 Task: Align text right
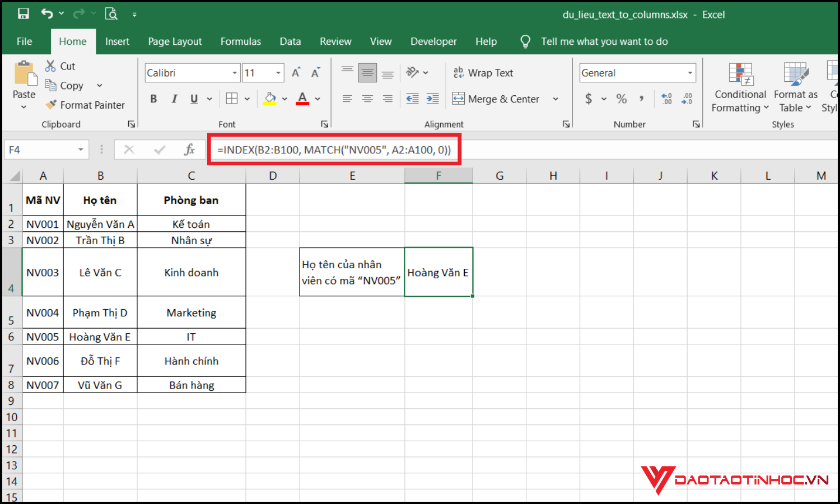coord(388,99)
